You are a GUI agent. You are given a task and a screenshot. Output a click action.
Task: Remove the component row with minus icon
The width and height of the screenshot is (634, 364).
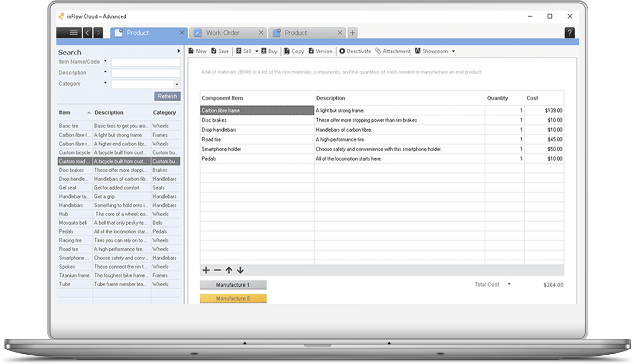pyautogui.click(x=217, y=270)
